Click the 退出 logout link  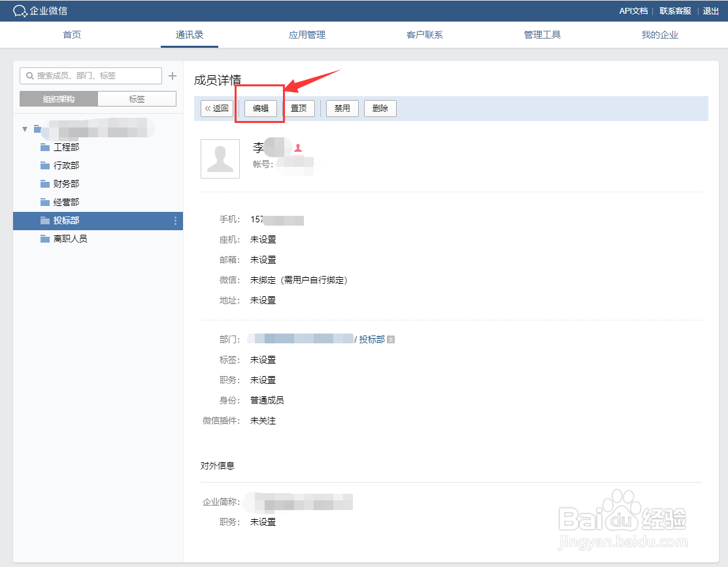pyautogui.click(x=710, y=10)
